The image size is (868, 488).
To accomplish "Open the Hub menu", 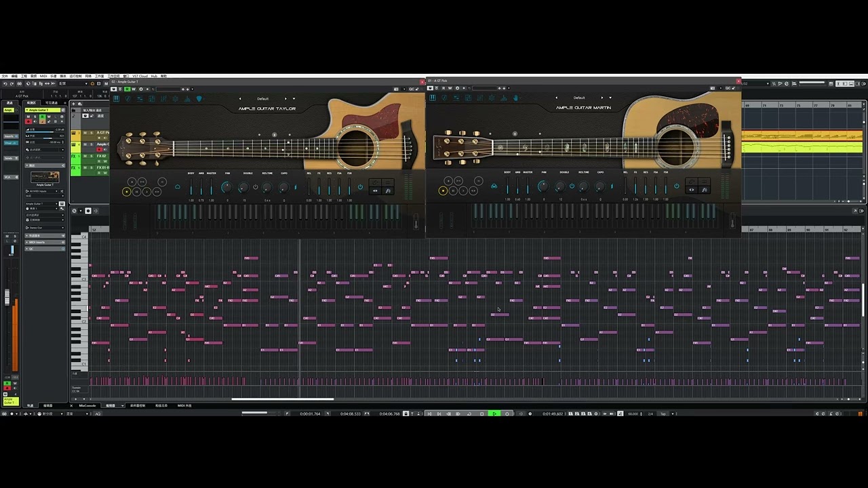I will tap(154, 76).
